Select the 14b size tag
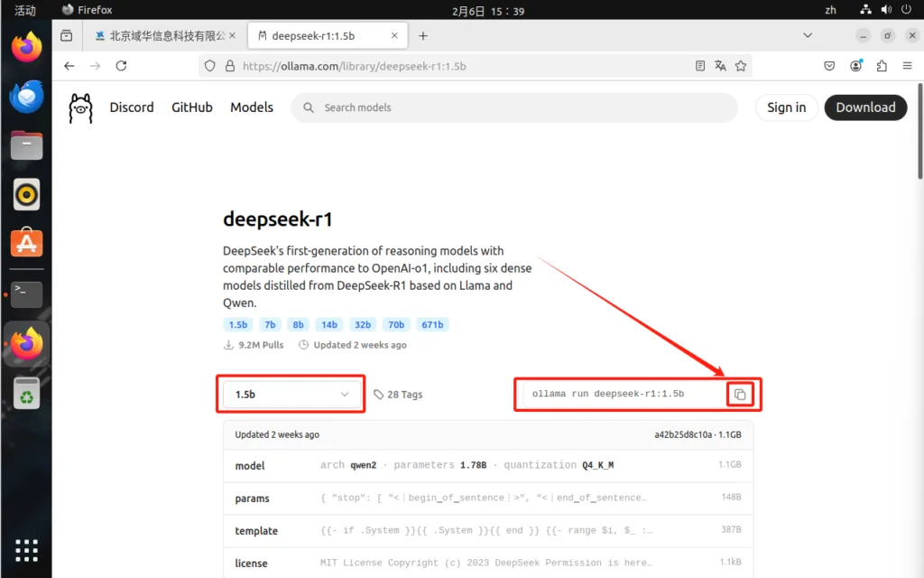 (x=329, y=325)
